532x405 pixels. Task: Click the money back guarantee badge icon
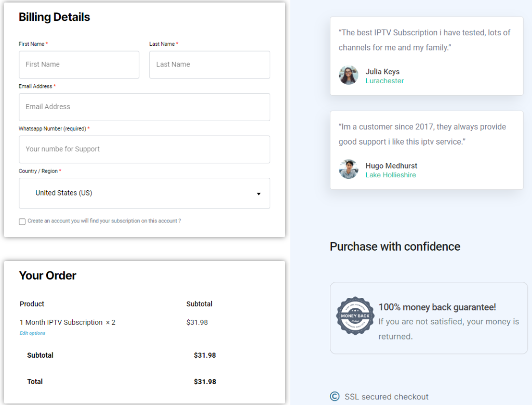point(355,316)
